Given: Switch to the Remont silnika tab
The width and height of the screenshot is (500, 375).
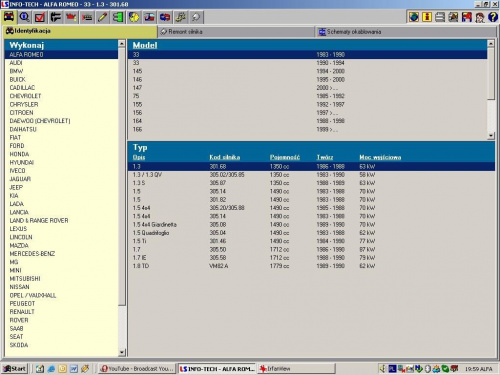Looking at the screenshot, I should pyautogui.click(x=236, y=32).
